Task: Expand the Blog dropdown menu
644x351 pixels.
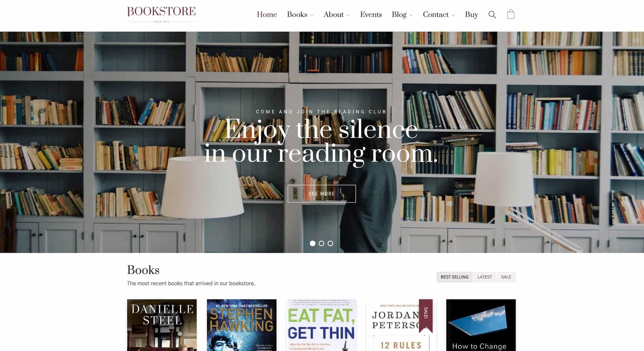Action: 402,15
